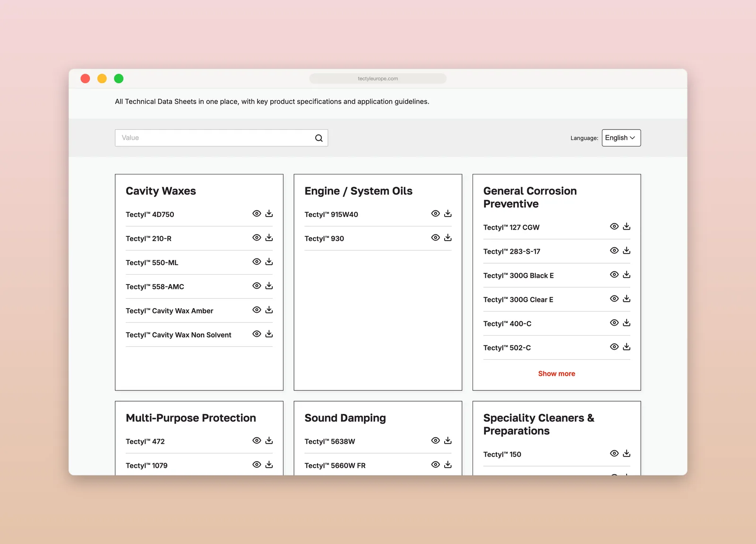Image resolution: width=756 pixels, height=544 pixels.
Task: Select the Tectyl 127 CGW product name
Action: 511,227
